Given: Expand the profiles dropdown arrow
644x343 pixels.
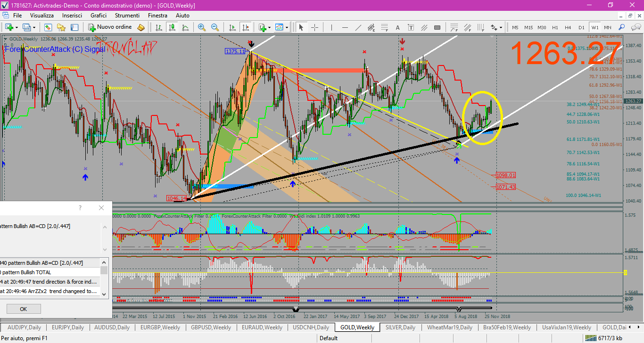Looking at the screenshot, I should 35,27.
